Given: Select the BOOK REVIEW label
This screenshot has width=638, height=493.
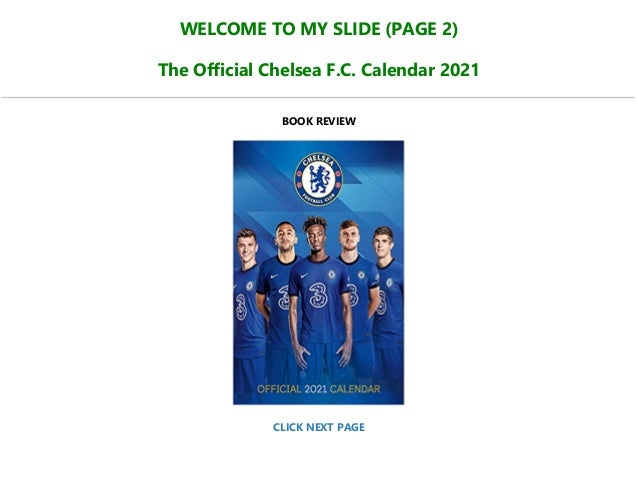Looking at the screenshot, I should 319,121.
